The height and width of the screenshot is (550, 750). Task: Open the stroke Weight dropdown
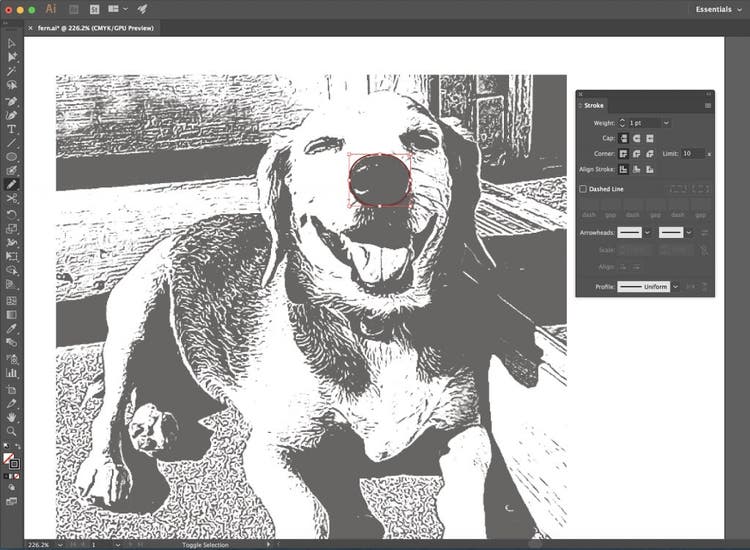667,123
